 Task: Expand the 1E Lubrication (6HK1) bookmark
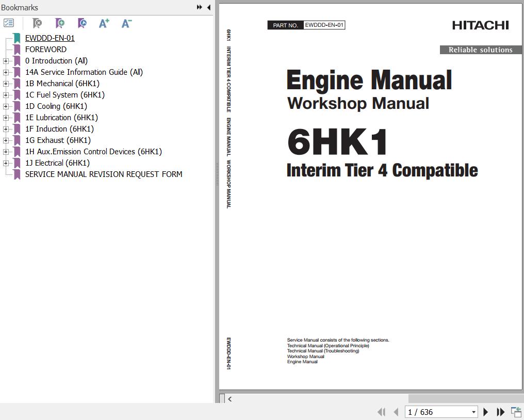click(x=6, y=118)
